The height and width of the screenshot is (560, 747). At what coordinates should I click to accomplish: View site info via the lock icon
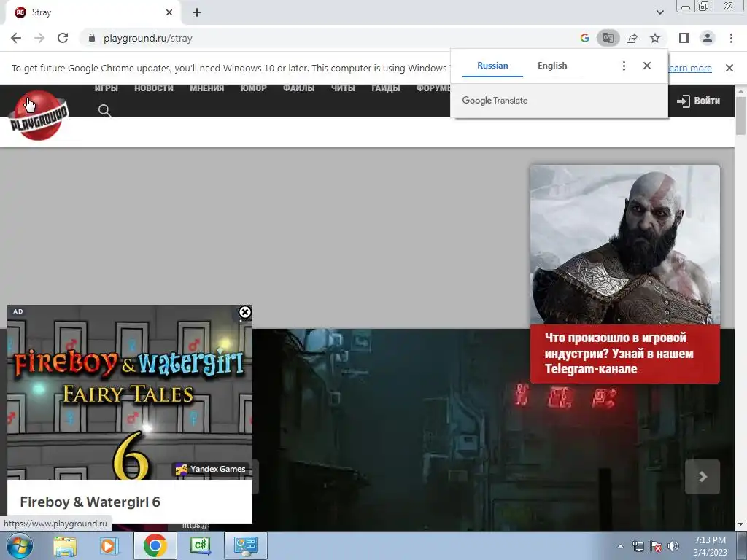coord(92,38)
